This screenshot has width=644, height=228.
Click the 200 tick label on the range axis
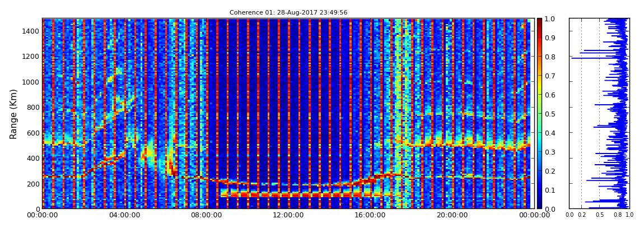(34, 184)
